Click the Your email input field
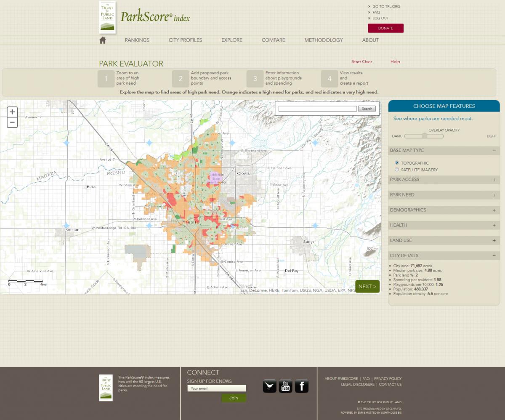The image size is (505, 420). [x=216, y=388]
